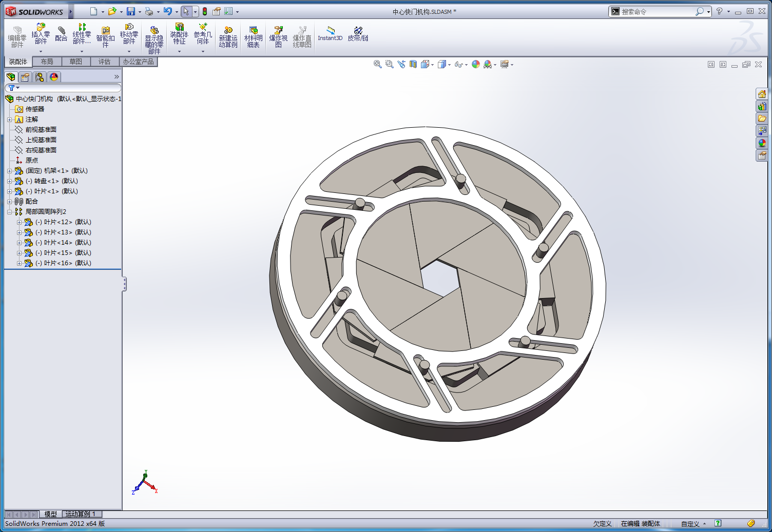Open 装配体特征 assembly features tool

coord(179,34)
